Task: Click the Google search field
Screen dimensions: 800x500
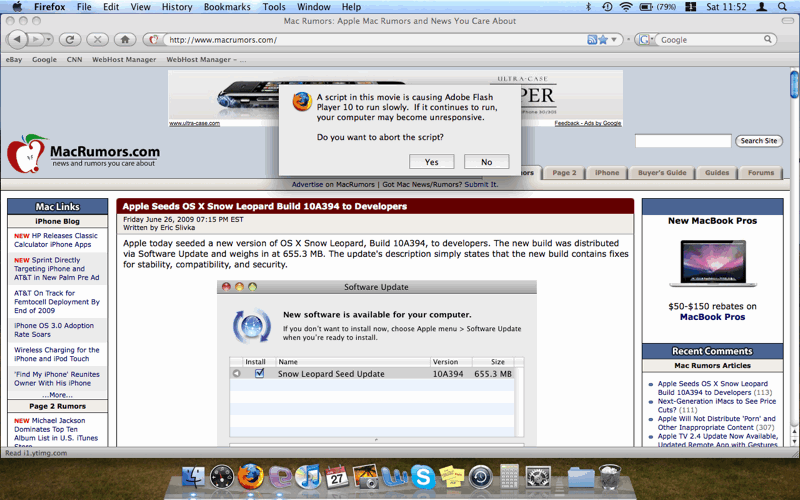Action: (x=709, y=39)
